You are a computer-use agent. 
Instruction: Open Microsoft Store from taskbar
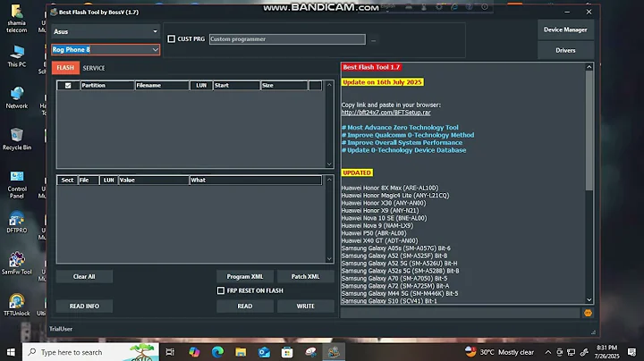point(287,352)
